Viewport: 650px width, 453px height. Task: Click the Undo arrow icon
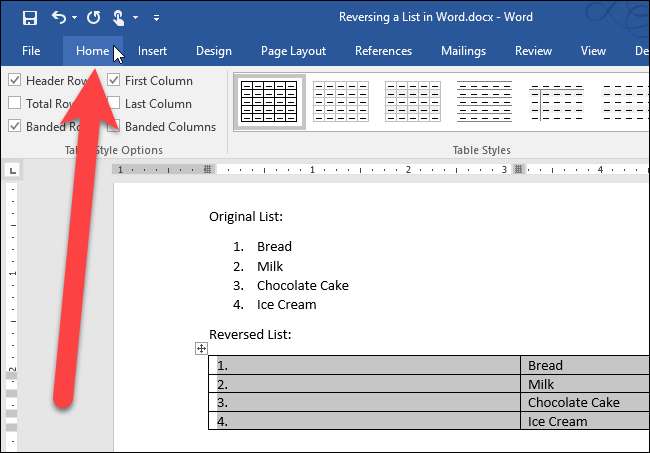pyautogui.click(x=58, y=17)
